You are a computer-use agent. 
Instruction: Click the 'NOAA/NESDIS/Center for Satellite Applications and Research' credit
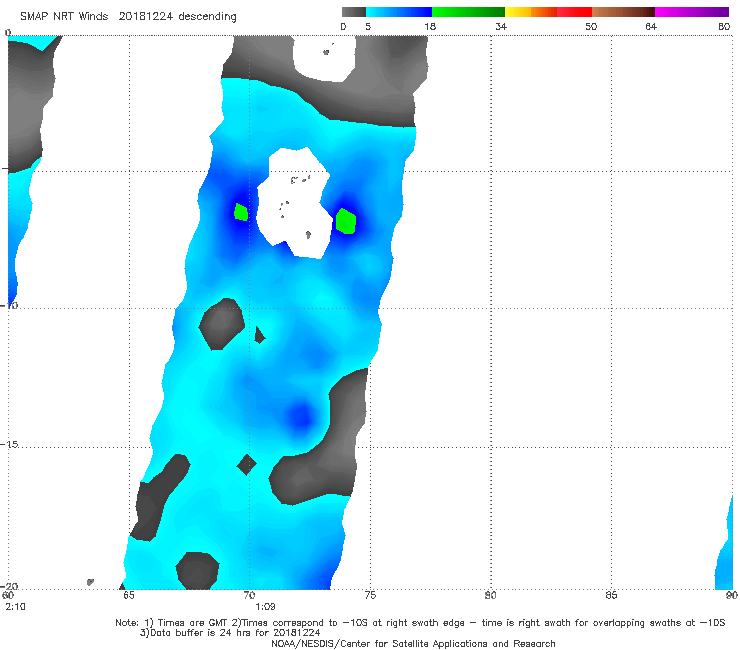(413, 643)
